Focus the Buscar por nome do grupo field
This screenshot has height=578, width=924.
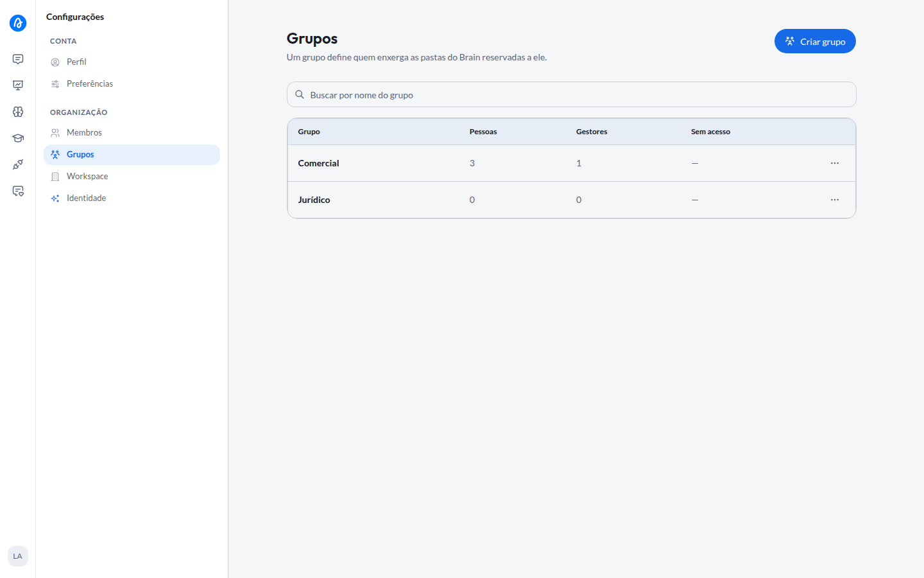tap(571, 94)
